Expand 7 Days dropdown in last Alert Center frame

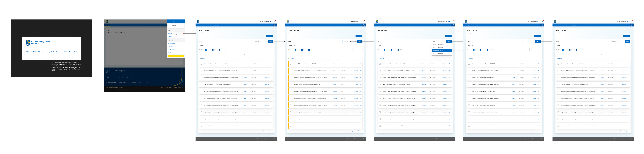[x=624, y=50]
